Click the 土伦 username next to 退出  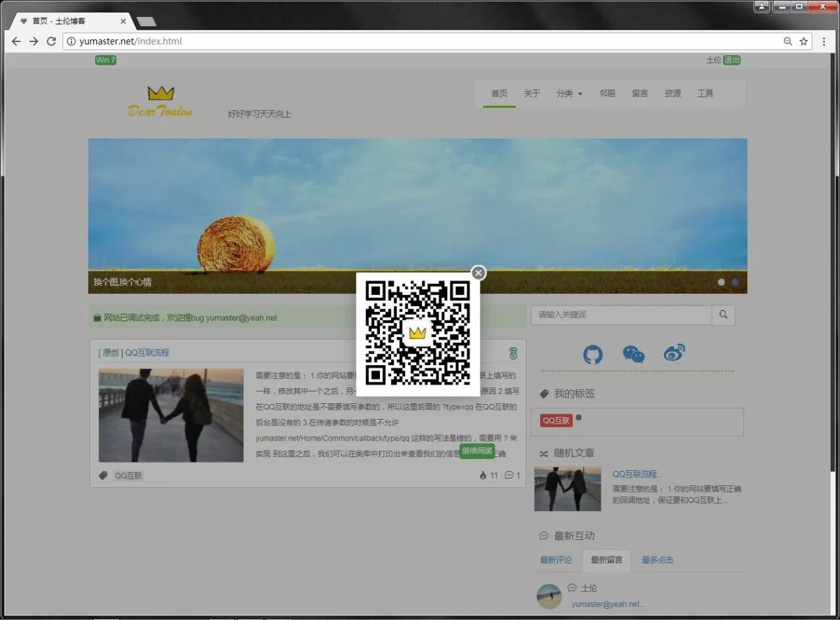pyautogui.click(x=713, y=60)
